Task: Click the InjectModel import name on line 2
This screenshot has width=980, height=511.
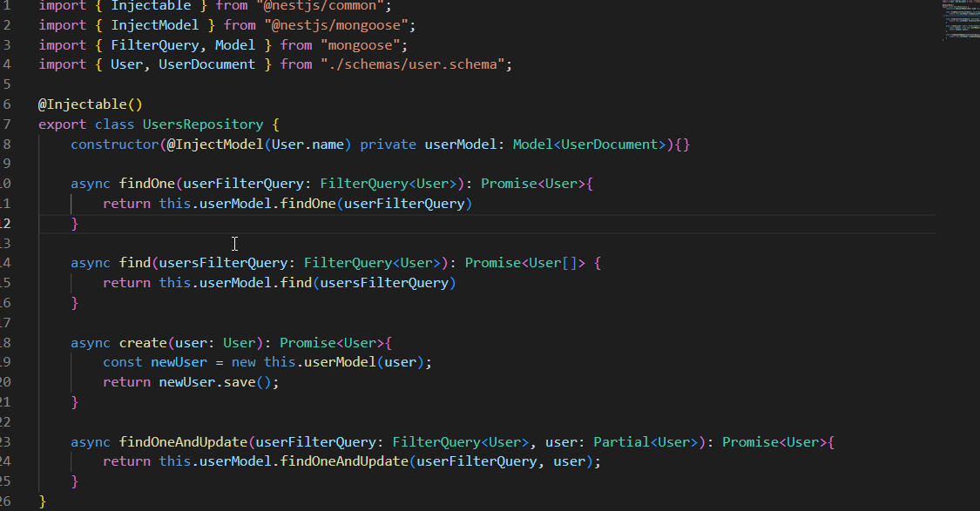Action: pos(155,25)
